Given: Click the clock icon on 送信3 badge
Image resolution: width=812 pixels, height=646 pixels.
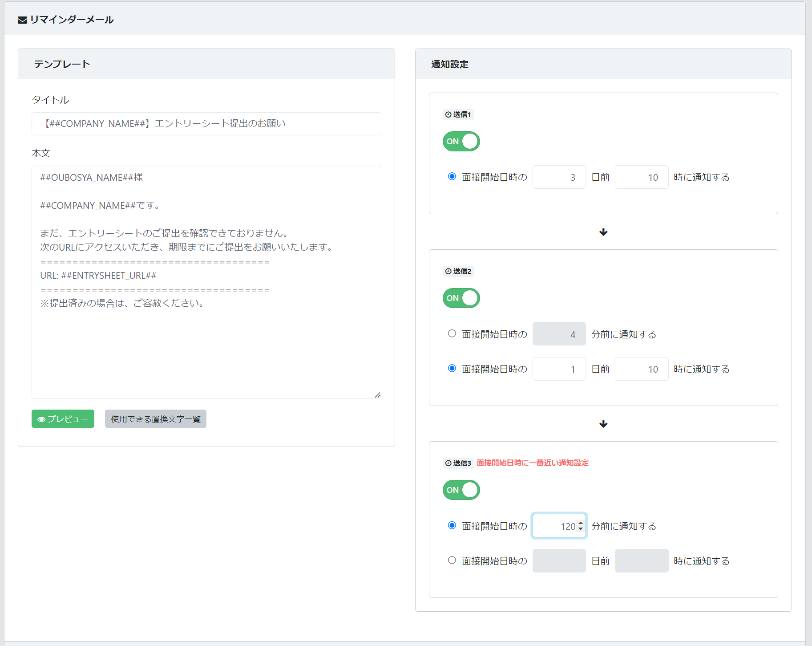Looking at the screenshot, I should coord(448,463).
